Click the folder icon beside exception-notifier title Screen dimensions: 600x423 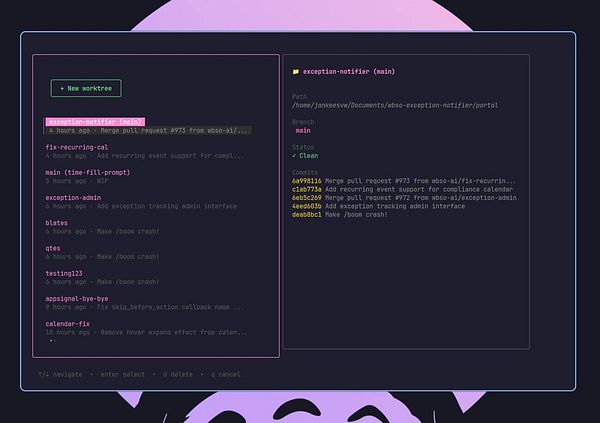[295, 72]
